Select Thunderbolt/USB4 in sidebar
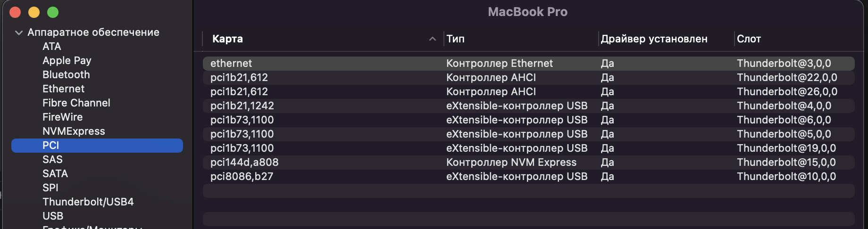Viewport: 868px width, 229px height. tap(88, 202)
